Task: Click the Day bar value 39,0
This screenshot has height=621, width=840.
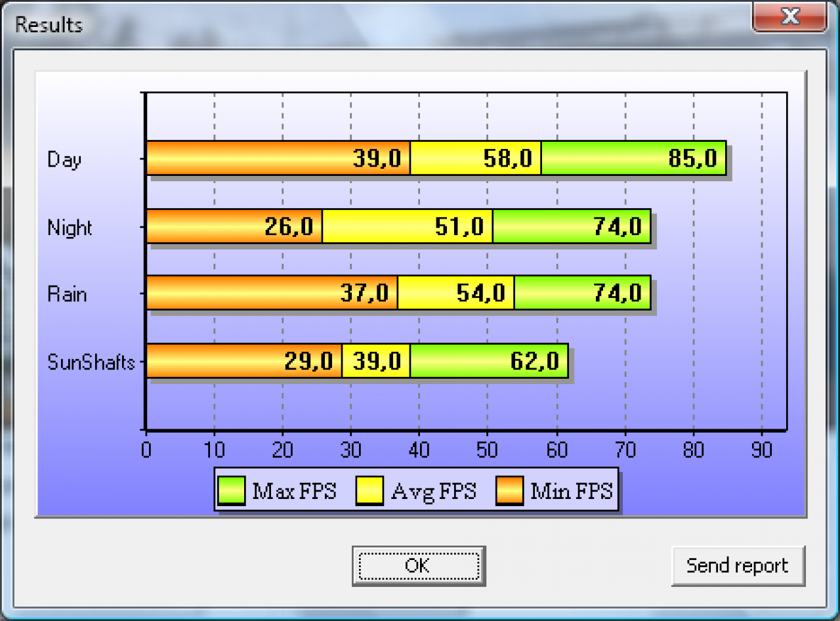Action: [x=377, y=158]
